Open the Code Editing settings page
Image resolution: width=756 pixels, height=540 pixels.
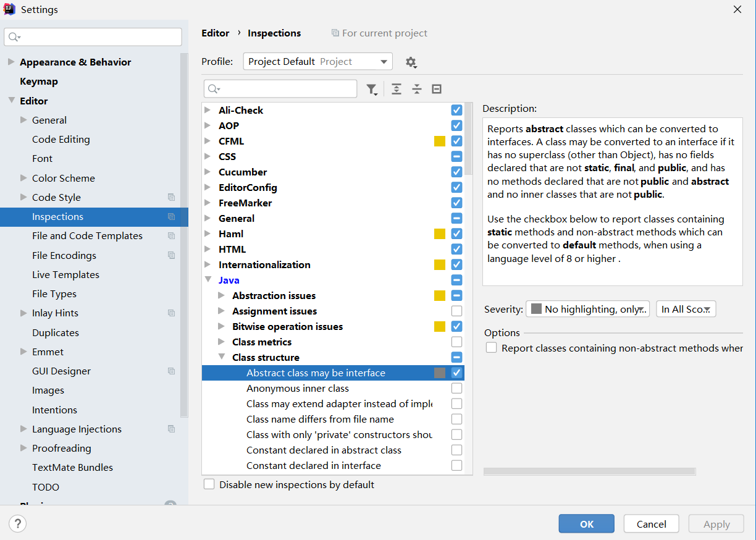(x=61, y=139)
